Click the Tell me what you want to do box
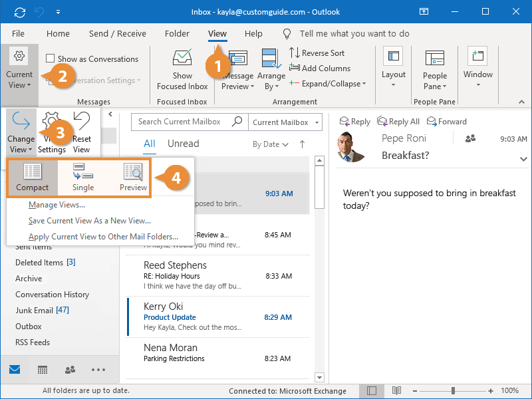532x399 pixels. pyautogui.click(x=354, y=34)
